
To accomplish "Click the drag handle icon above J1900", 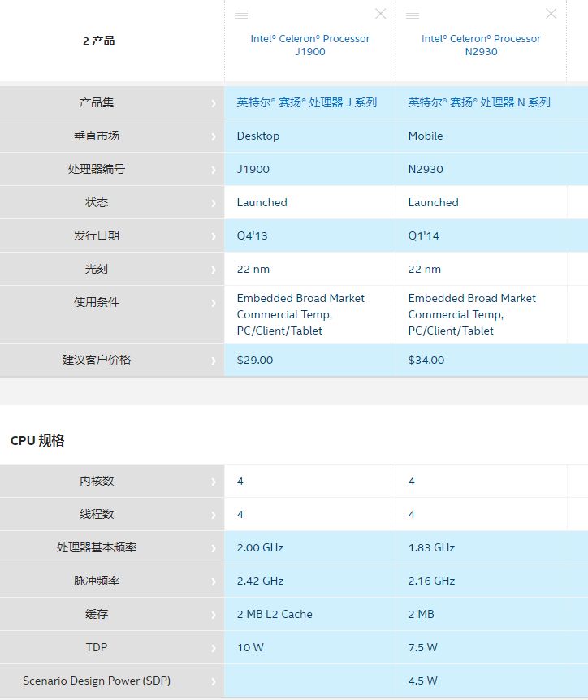I will point(241,15).
